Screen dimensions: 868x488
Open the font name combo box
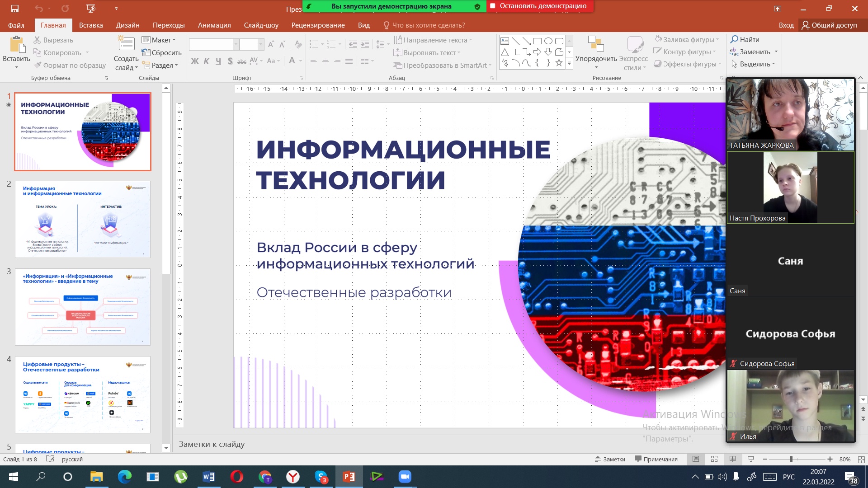pos(213,44)
